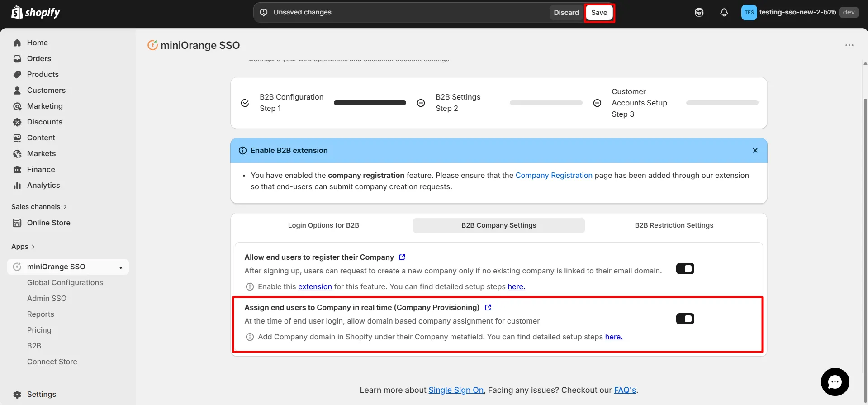868x405 pixels.
Task: Click the Step 2 B2B Settings circle icon
Action: coord(421,103)
